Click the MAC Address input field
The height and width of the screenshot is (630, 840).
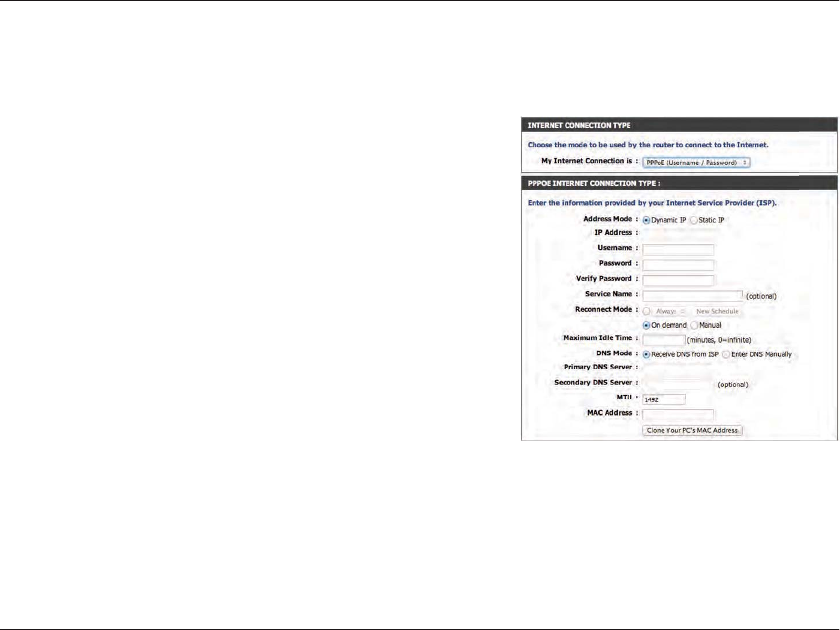[678, 415]
